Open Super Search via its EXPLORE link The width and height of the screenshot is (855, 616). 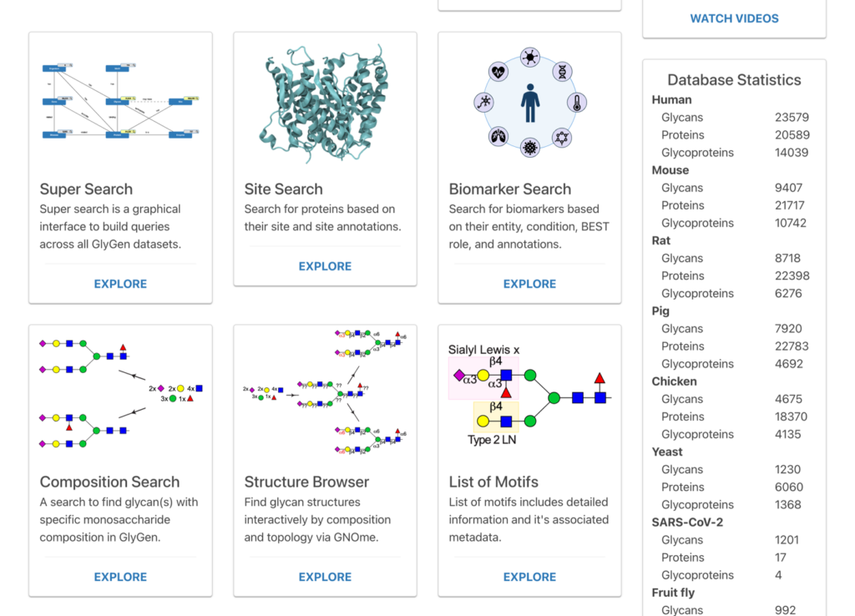coord(120,284)
